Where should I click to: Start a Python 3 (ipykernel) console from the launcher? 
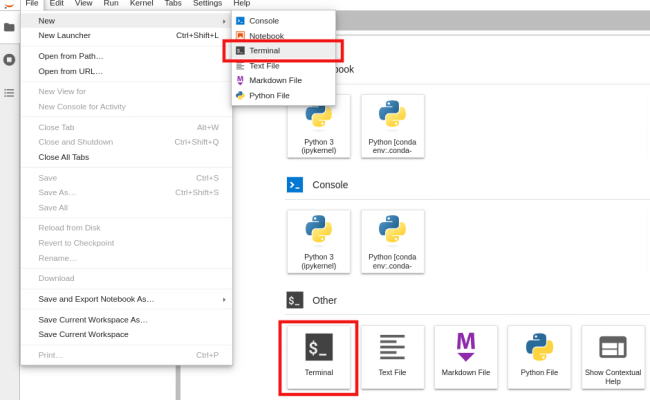point(319,242)
